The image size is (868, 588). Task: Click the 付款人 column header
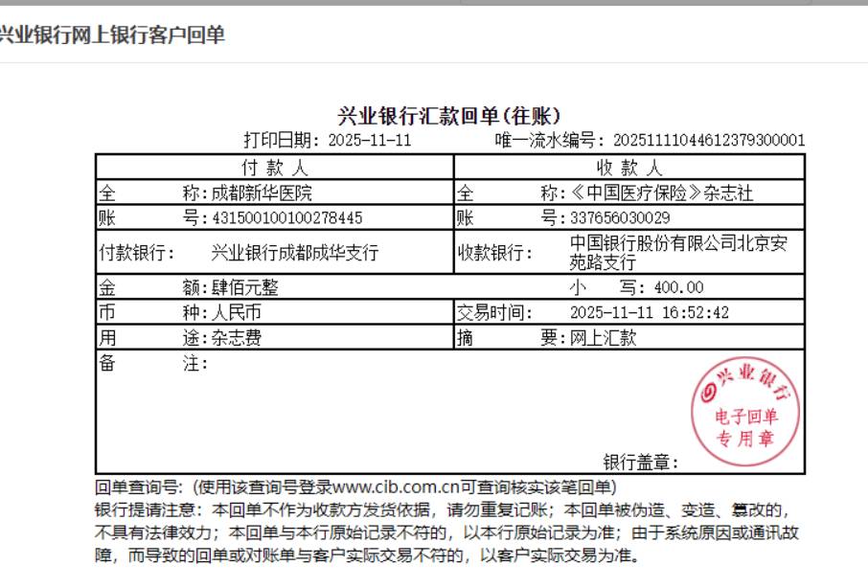tap(274, 168)
